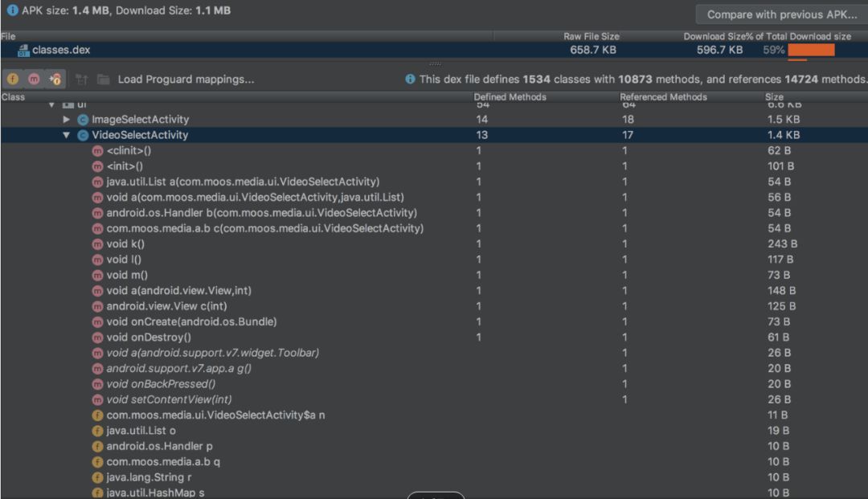
Task: Click the deobfuscate names toolbar icon
Action: (x=81, y=80)
